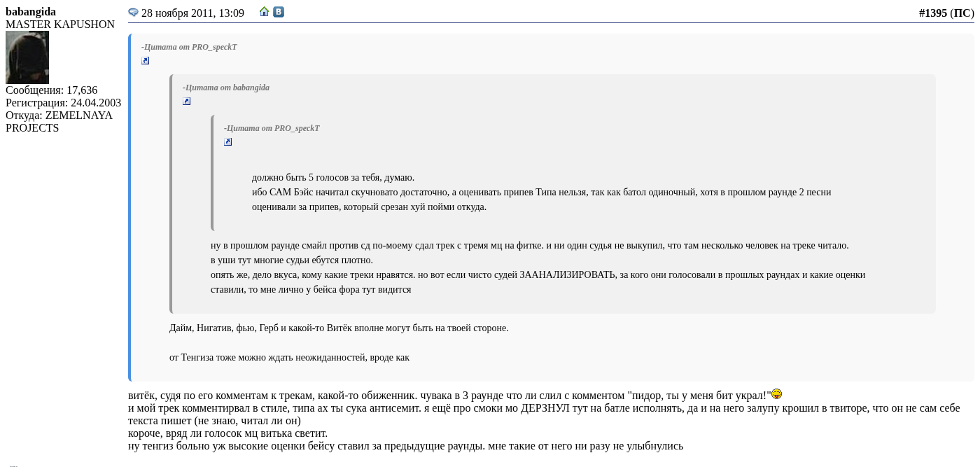The width and height of the screenshot is (980, 467).
Task: Click the ПС link beside the post number
Action: coord(962,13)
